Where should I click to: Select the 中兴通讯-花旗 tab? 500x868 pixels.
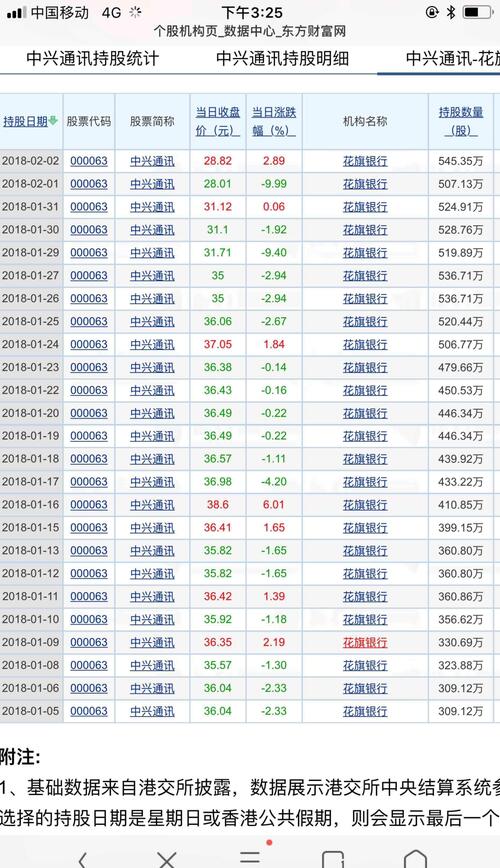point(452,58)
